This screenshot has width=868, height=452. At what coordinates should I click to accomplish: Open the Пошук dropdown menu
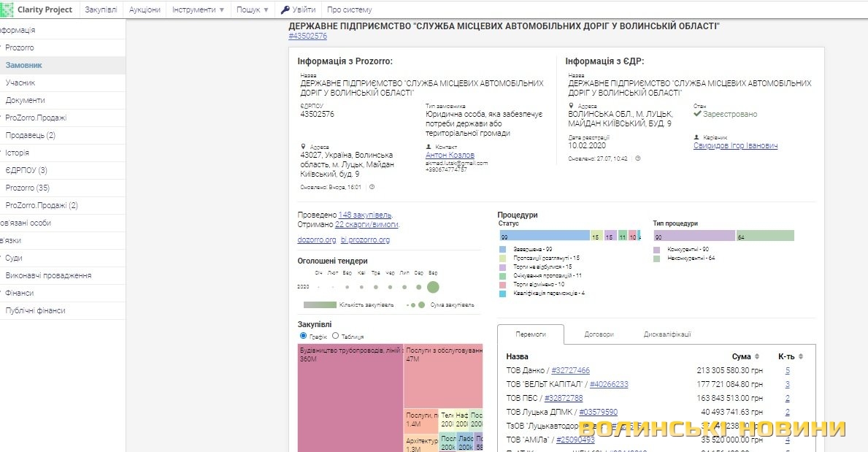[x=253, y=10]
